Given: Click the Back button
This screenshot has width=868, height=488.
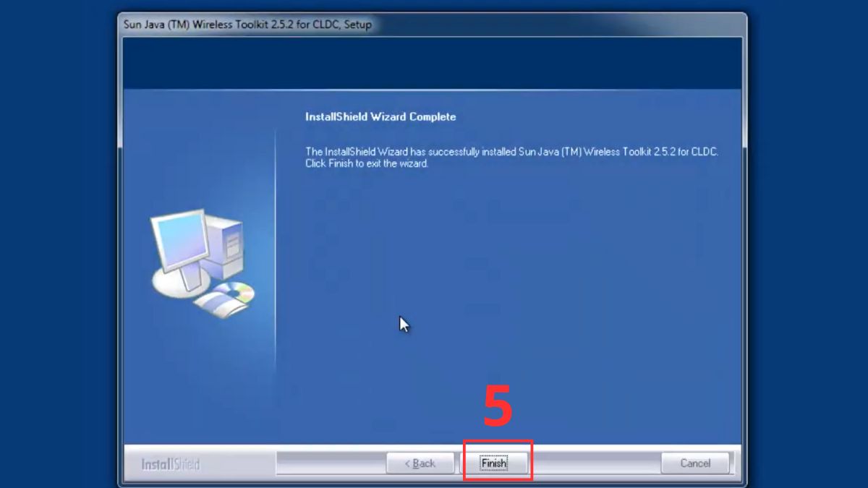Looking at the screenshot, I should (420, 463).
